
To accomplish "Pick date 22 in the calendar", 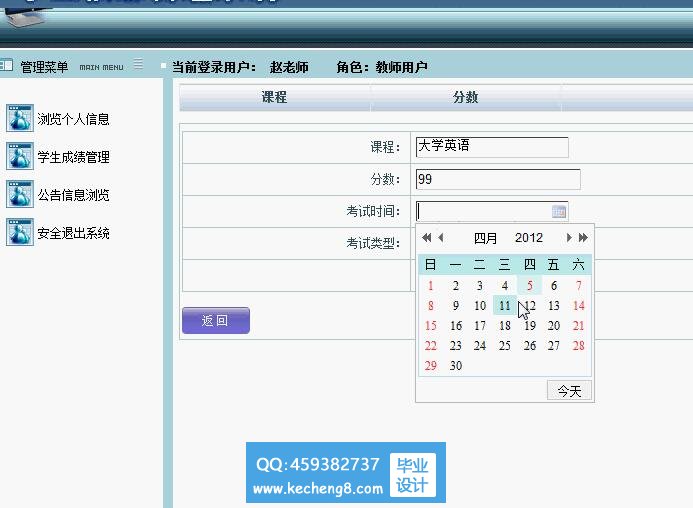I will (431, 346).
